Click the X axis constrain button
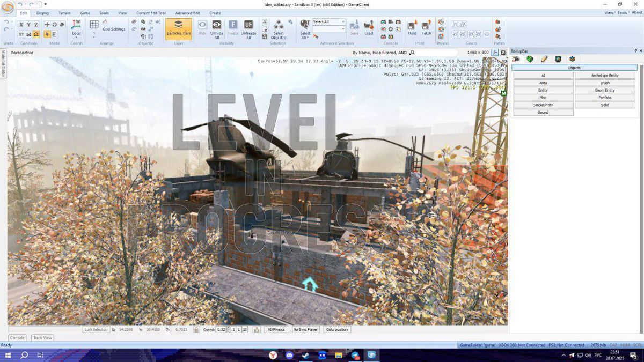 pos(21,25)
